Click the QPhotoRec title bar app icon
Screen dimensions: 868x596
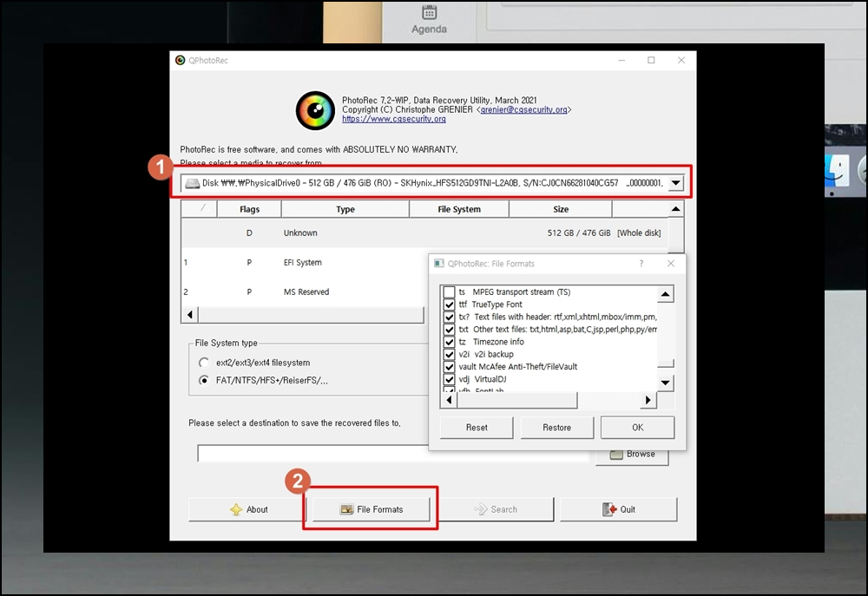[180, 61]
